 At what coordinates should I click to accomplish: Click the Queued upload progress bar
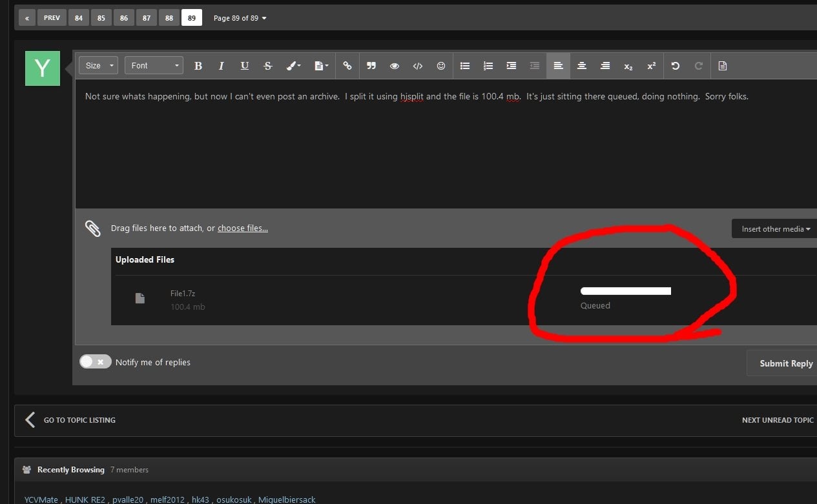point(626,291)
